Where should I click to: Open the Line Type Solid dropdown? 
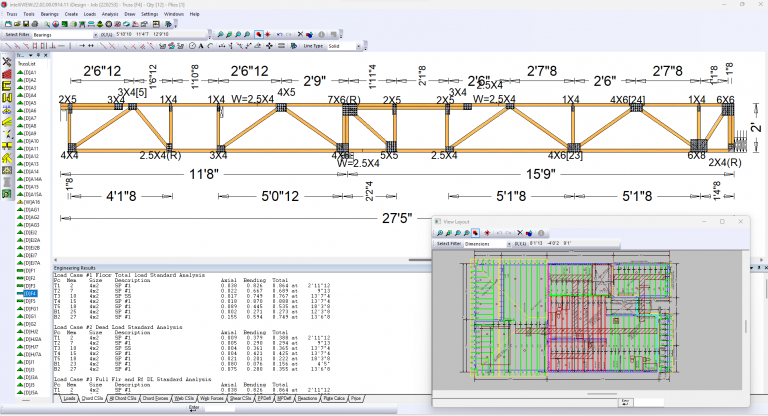(359, 46)
